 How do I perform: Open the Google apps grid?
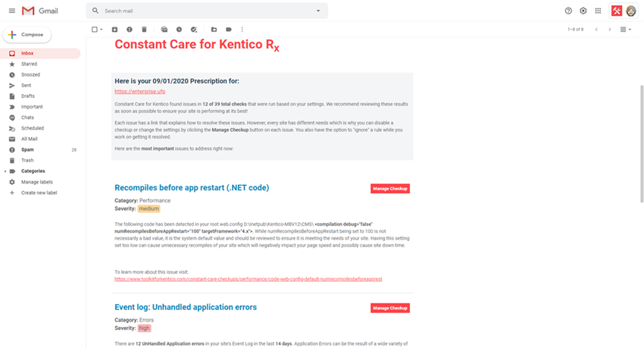coord(598,11)
